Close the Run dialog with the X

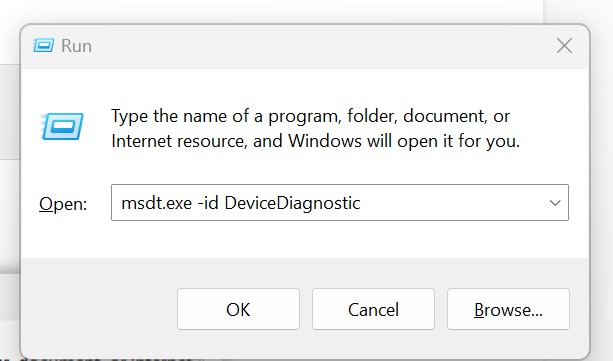[x=564, y=46]
